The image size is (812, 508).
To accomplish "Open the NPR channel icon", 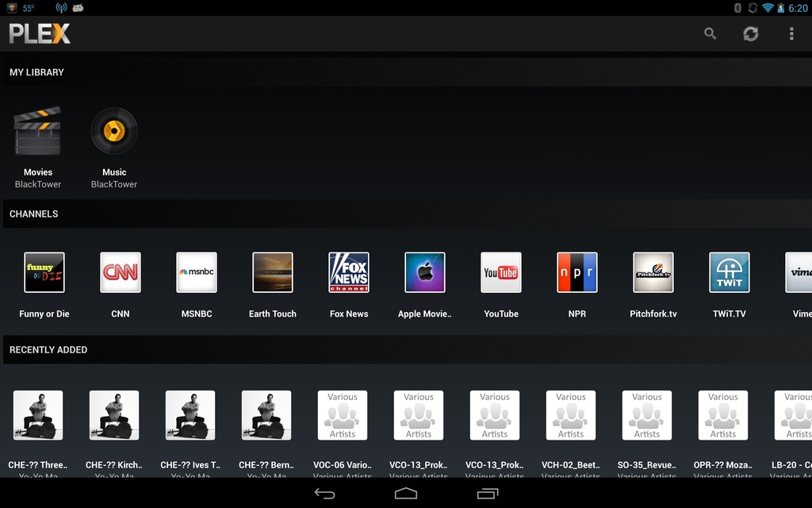I will pos(577,272).
